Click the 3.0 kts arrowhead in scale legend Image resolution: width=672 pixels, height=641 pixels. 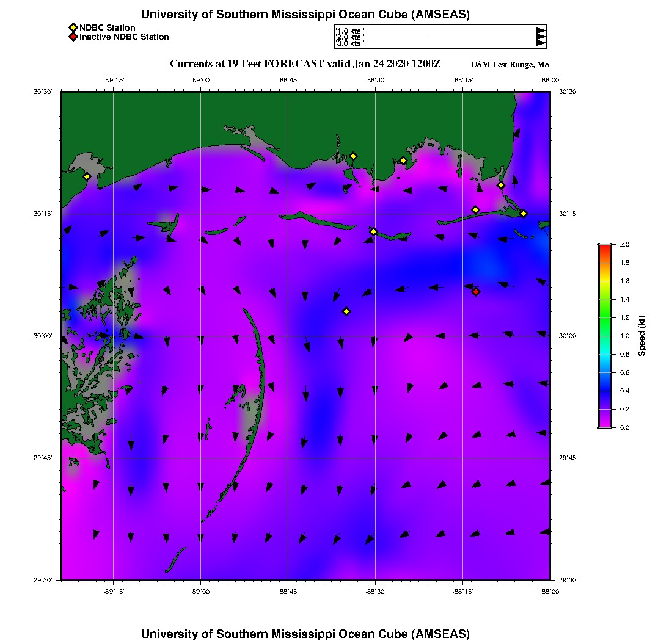pyautogui.click(x=541, y=43)
